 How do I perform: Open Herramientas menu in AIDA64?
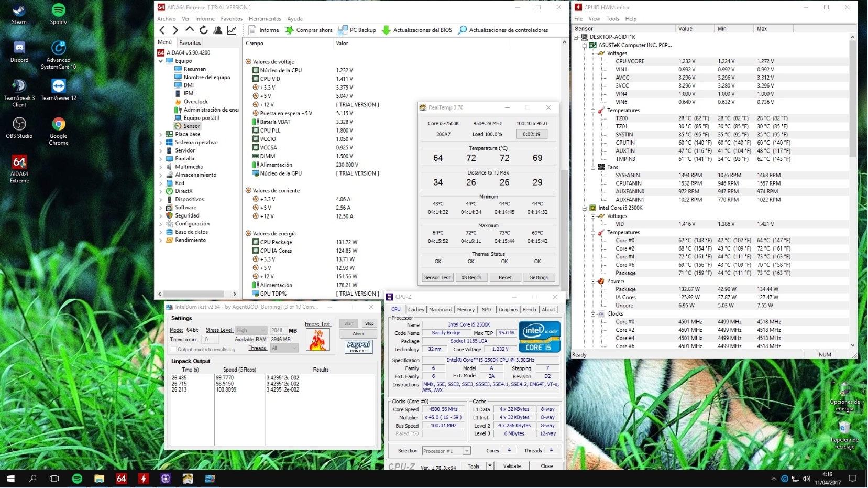[x=265, y=19]
